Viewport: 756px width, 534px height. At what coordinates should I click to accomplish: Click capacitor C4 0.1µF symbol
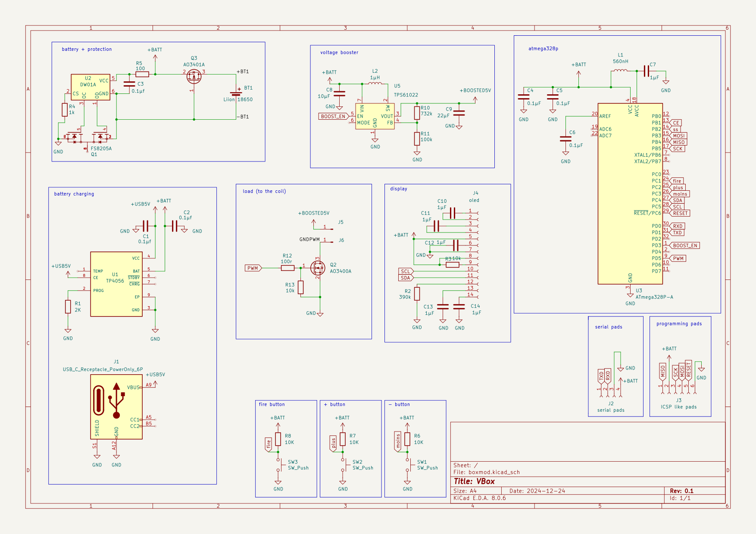(x=524, y=97)
